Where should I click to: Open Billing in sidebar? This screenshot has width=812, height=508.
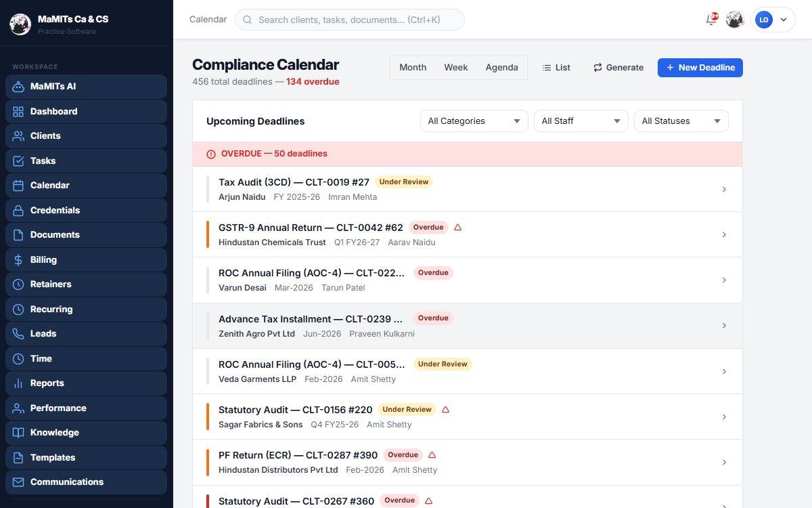pyautogui.click(x=86, y=259)
